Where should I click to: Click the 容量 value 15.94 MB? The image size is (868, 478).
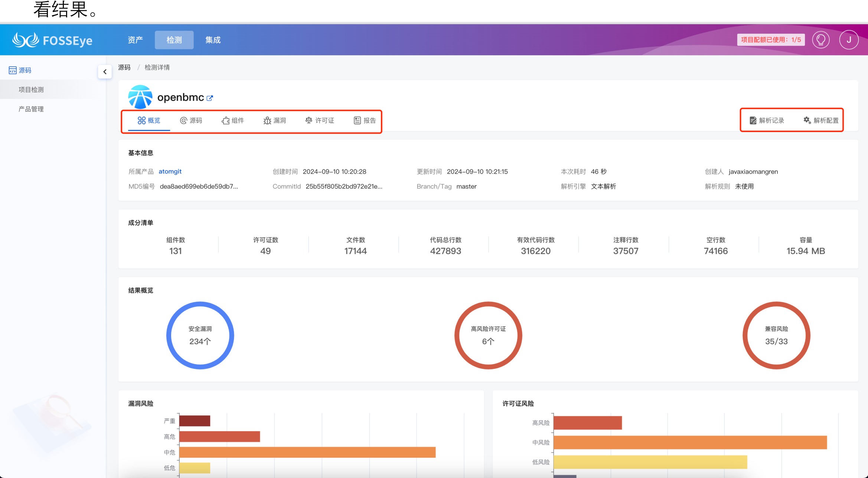tap(806, 251)
